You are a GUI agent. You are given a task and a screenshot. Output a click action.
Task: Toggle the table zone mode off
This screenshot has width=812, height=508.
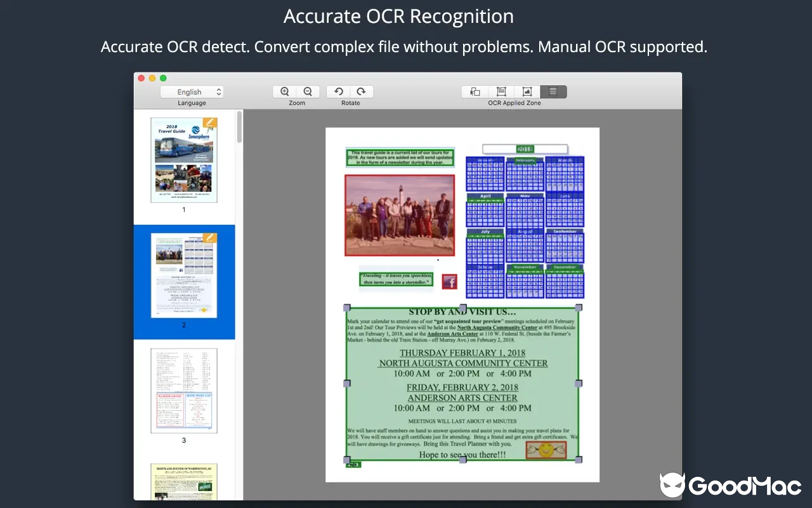(553, 91)
